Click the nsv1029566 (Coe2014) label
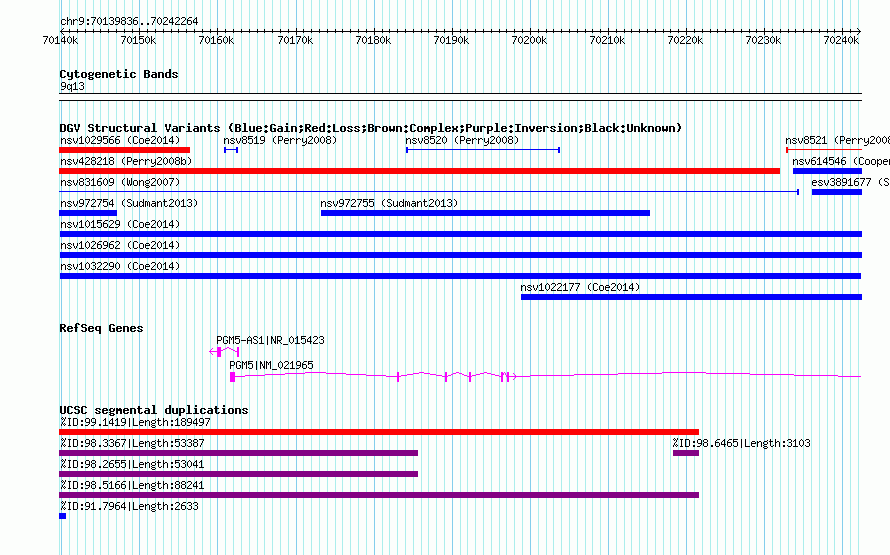890x555 pixels. point(120,140)
